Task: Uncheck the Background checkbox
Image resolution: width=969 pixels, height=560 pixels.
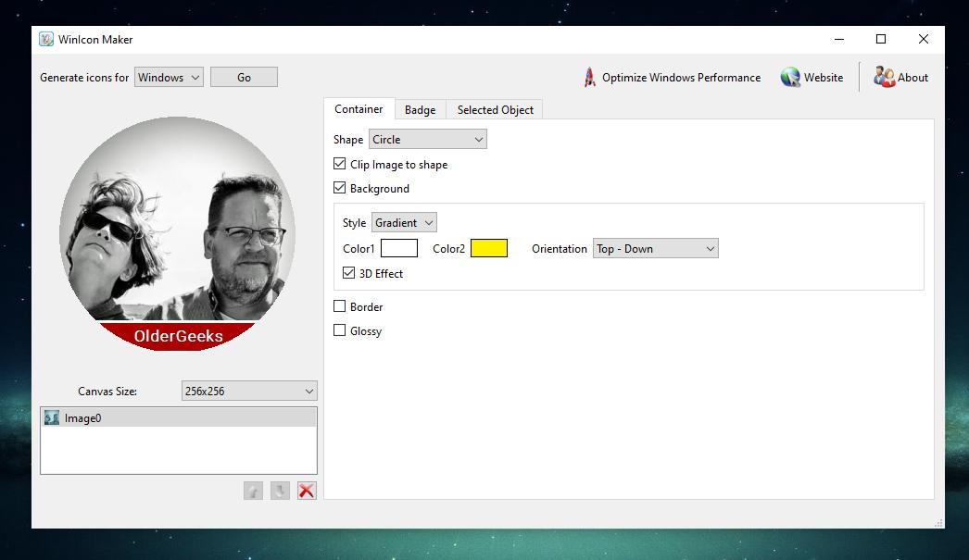Action: coord(339,188)
